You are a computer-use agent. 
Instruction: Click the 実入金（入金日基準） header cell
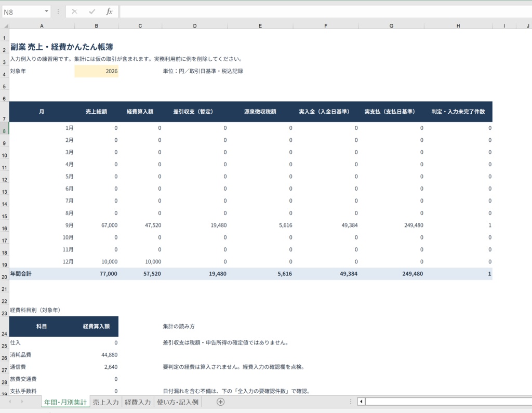[x=326, y=112]
